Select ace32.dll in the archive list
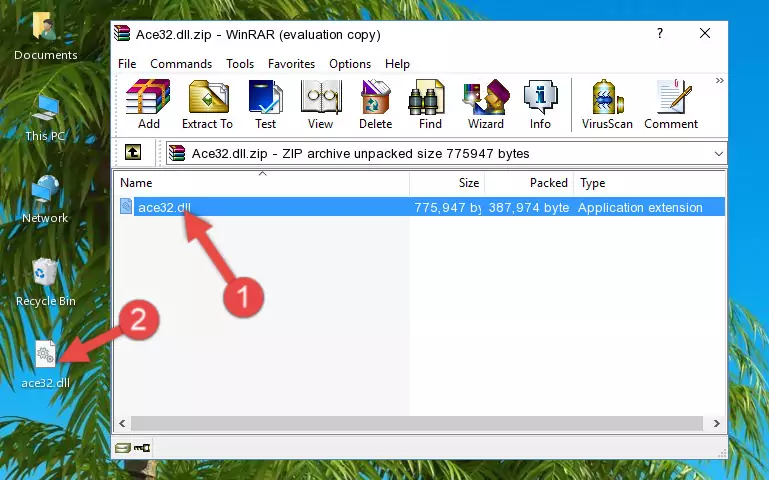This screenshot has height=480, width=769. 164,207
